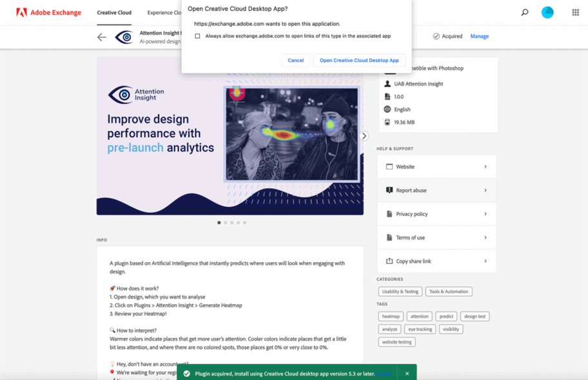
Task: Select the predict tag
Action: pos(446,316)
